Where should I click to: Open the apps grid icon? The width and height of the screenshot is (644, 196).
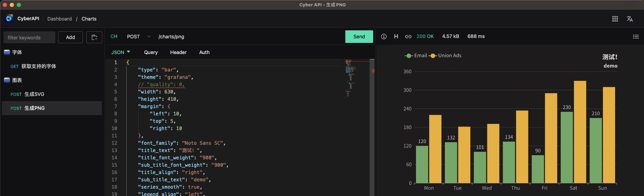click(x=615, y=19)
